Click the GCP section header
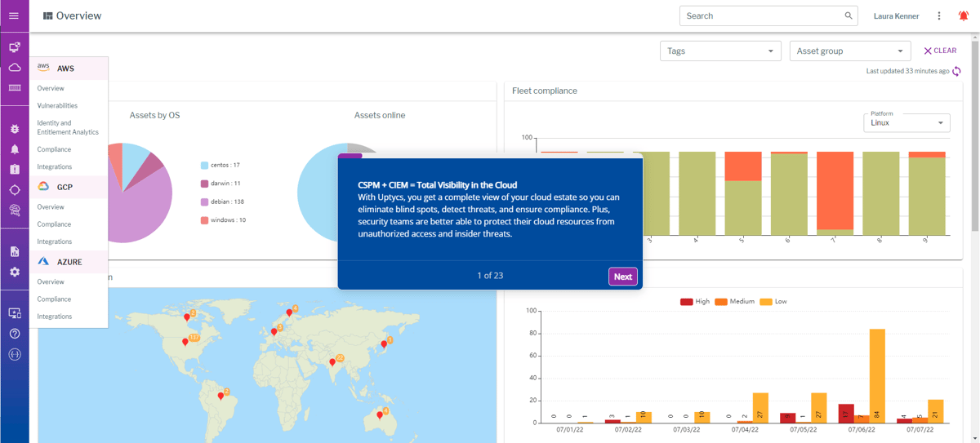 69,187
